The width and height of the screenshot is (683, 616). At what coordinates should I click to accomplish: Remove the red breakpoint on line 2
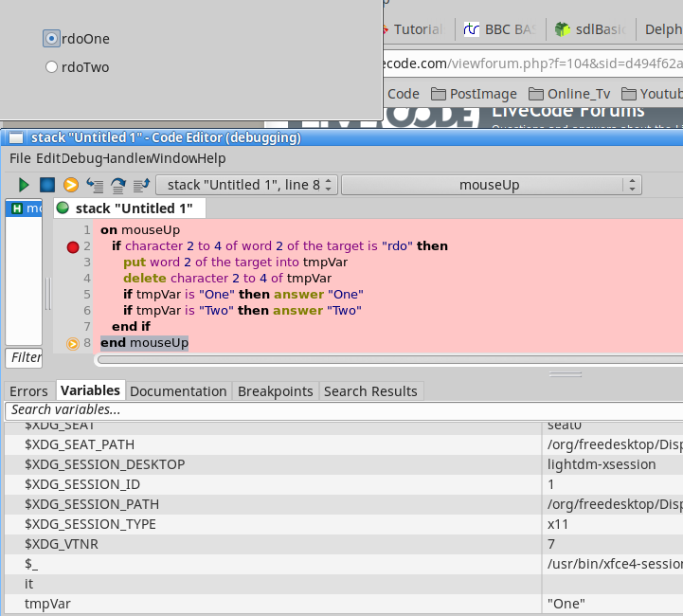point(73,246)
